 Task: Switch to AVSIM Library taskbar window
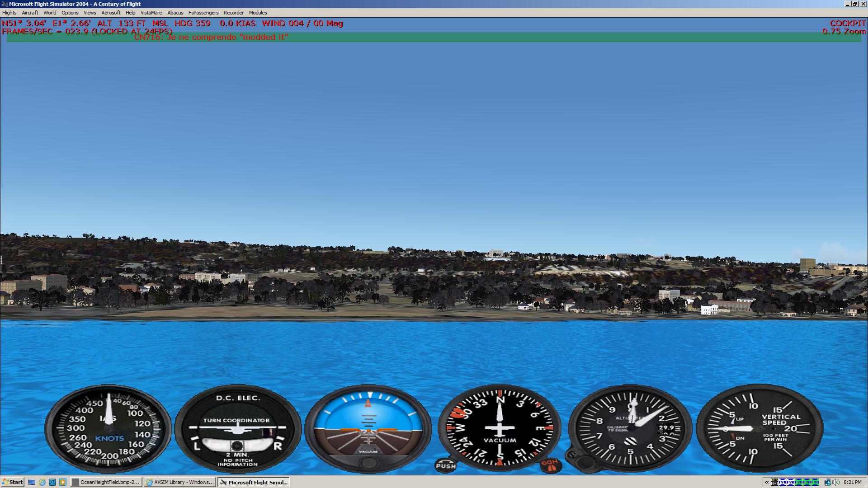[180, 482]
